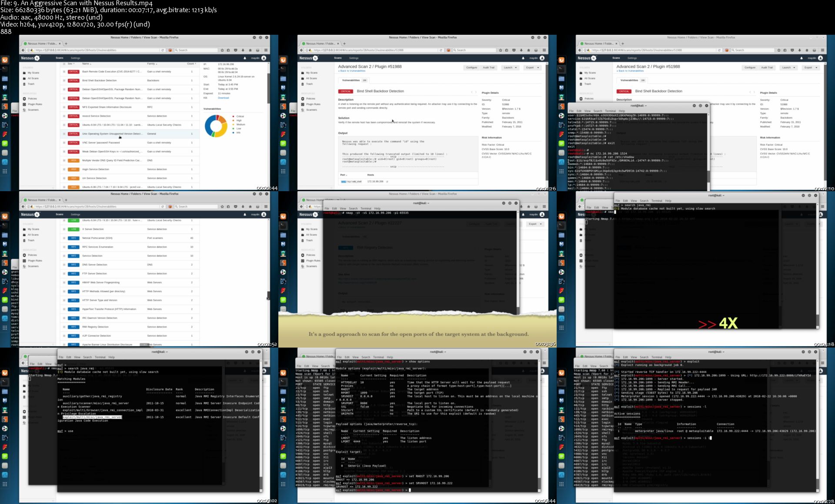Viewport: 835px width, 504px height.
Task: Select Vulnerabilities tab in 00:01:26 frame
Action: pos(354,80)
